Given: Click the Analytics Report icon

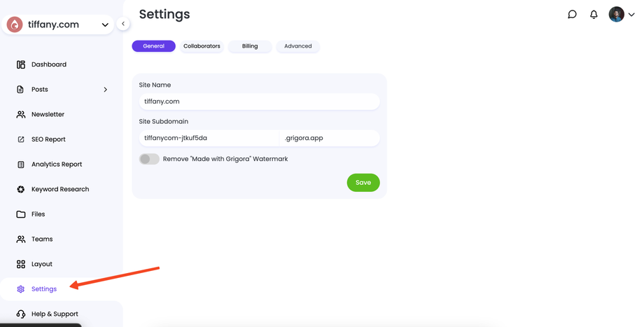Looking at the screenshot, I should [21, 165].
